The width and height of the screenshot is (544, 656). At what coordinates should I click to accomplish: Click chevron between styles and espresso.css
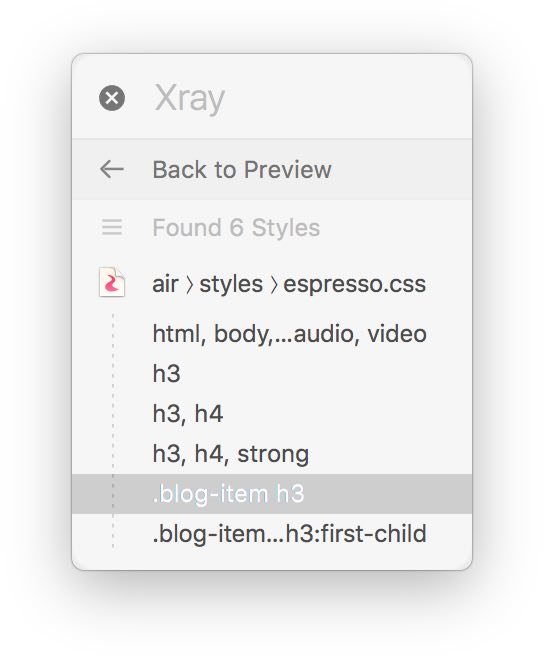click(273, 285)
